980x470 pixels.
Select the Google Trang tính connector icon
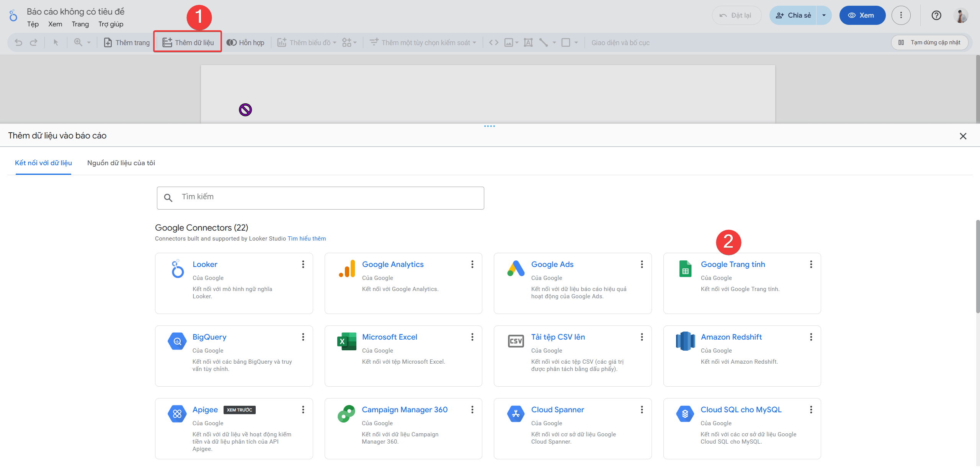685,269
